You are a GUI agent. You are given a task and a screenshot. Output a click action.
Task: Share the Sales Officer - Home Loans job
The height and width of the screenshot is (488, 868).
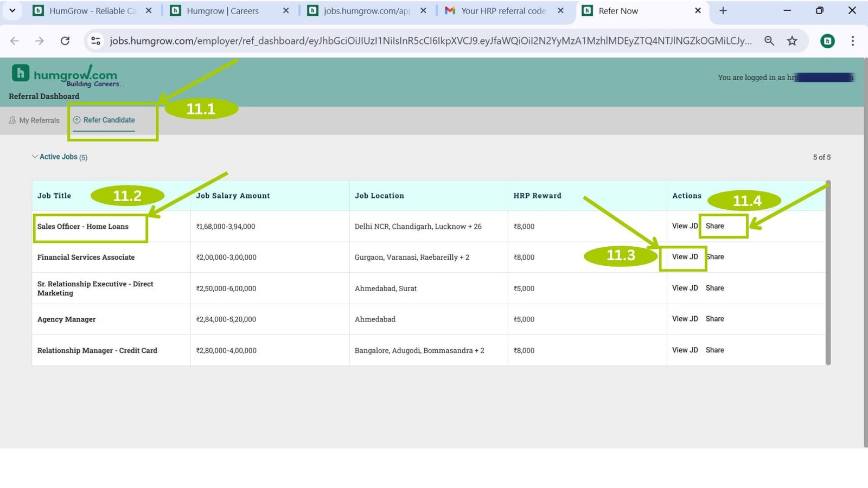pyautogui.click(x=714, y=226)
